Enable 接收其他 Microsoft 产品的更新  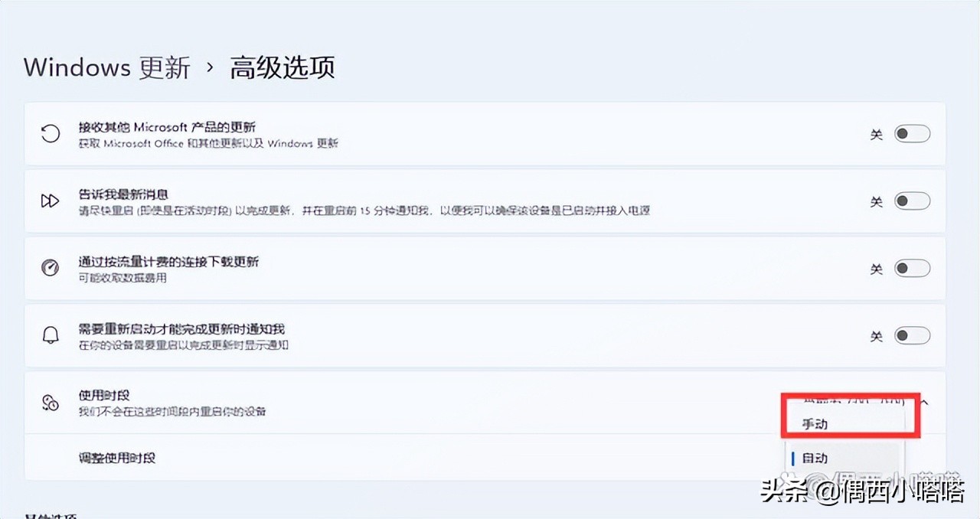click(911, 132)
